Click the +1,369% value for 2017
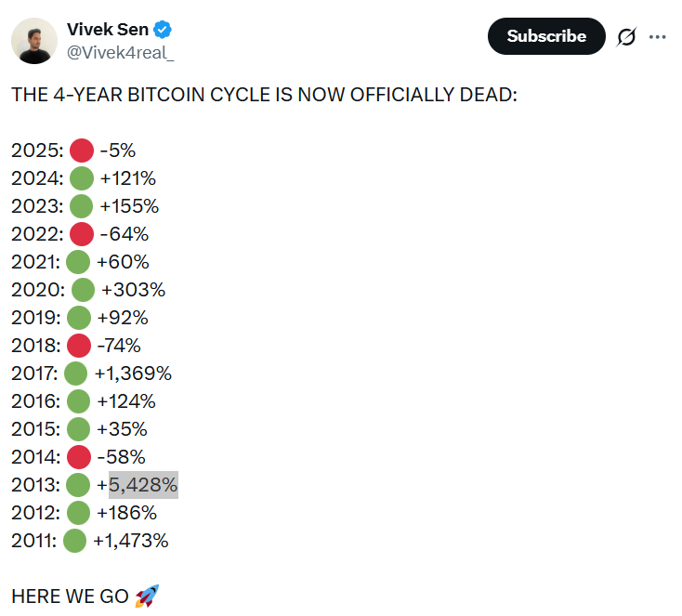The width and height of the screenshot is (682, 616). pyautogui.click(x=133, y=374)
